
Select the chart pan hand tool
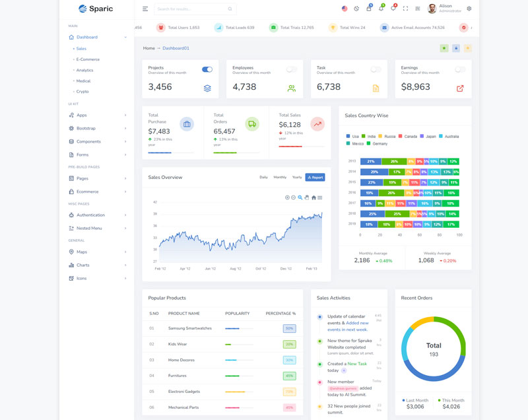[307, 197]
